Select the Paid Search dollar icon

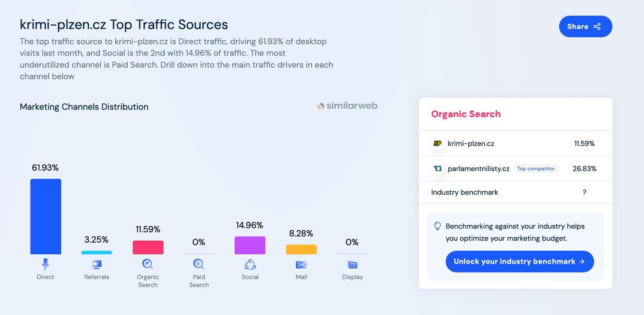point(199,265)
